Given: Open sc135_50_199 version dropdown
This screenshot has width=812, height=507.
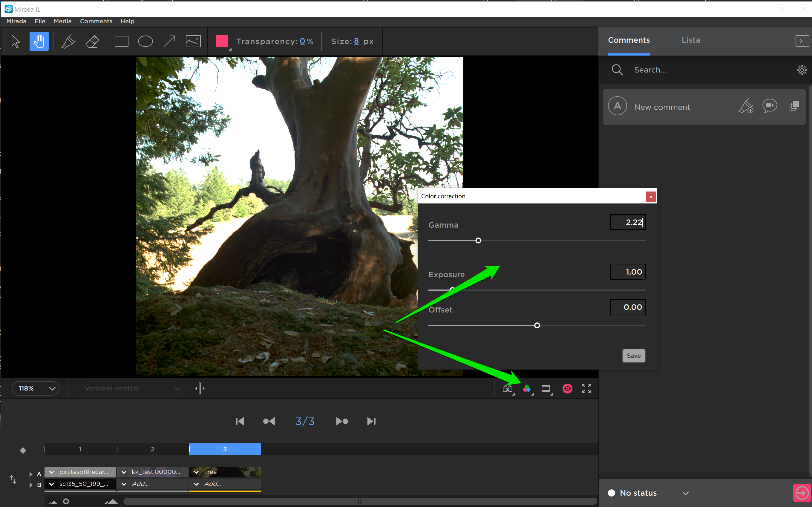Looking at the screenshot, I should 52,484.
